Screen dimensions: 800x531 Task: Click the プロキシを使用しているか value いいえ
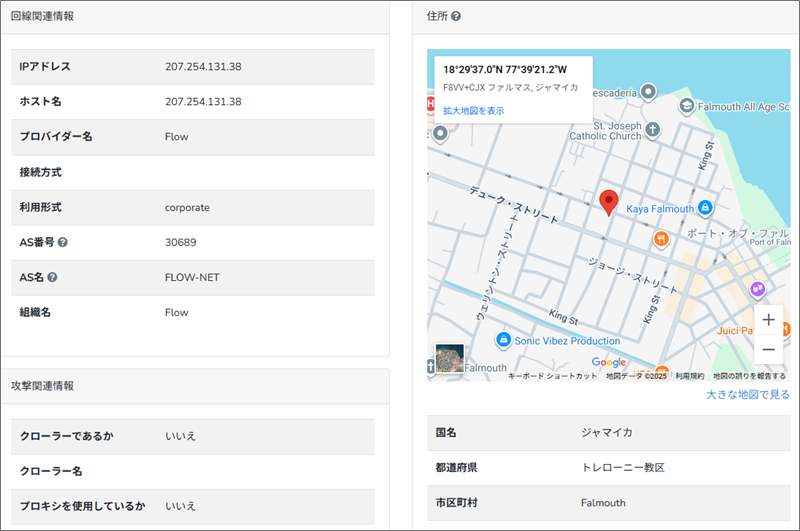pyautogui.click(x=181, y=506)
